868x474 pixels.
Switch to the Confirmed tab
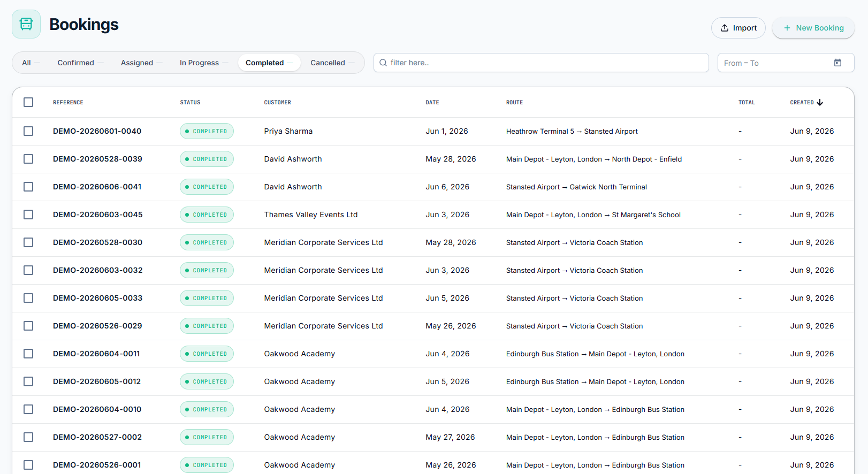pos(80,63)
